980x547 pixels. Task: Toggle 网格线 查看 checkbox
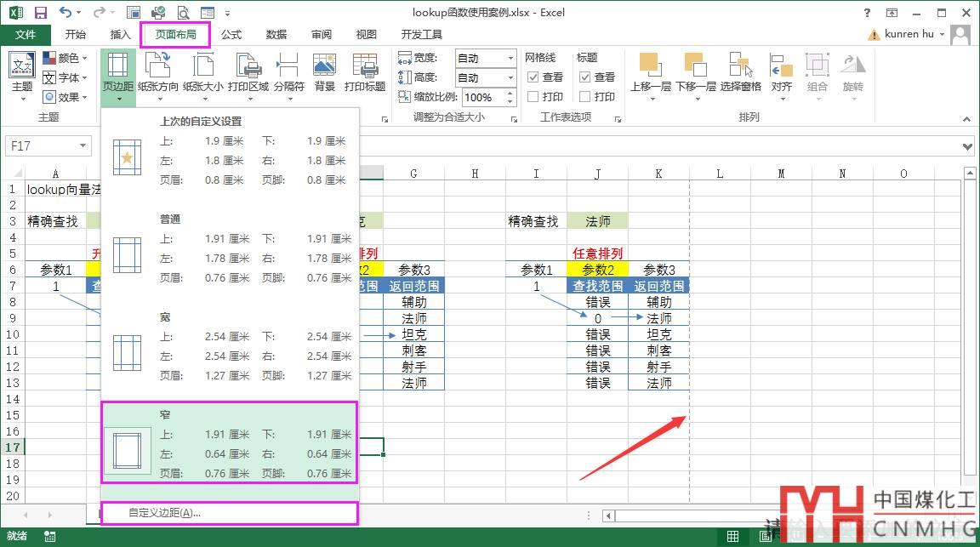point(533,77)
